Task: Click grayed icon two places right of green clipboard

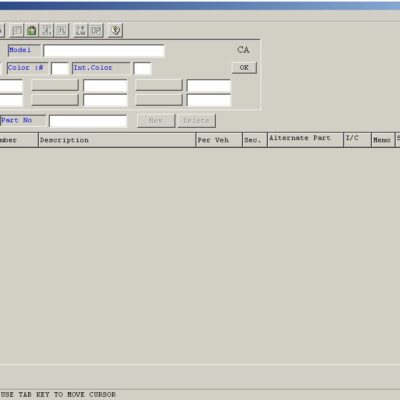Action: pyautogui.click(x=61, y=31)
